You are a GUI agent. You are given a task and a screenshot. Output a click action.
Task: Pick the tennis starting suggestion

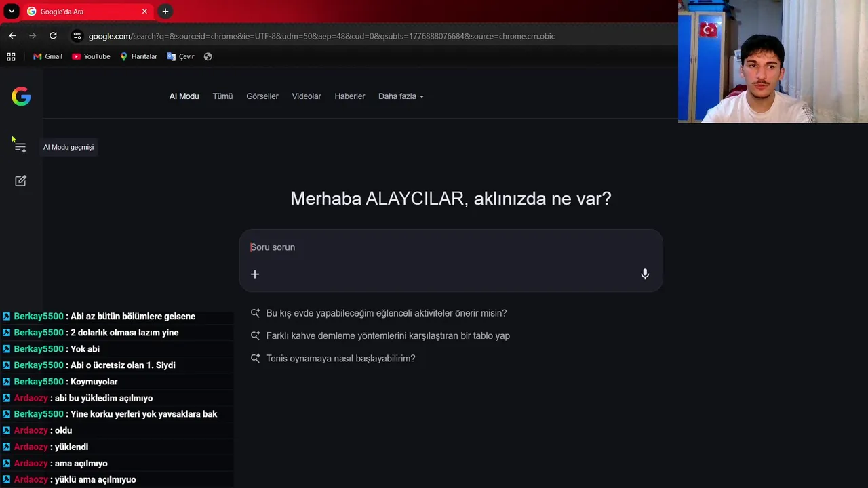340,358
